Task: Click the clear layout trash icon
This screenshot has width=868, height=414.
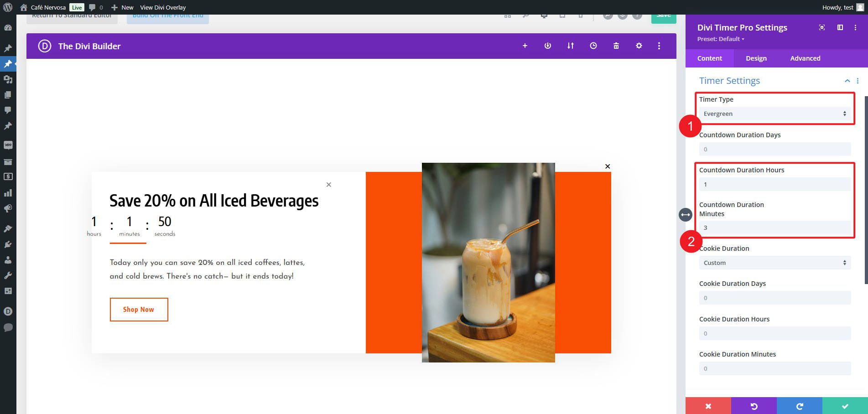Action: click(616, 46)
